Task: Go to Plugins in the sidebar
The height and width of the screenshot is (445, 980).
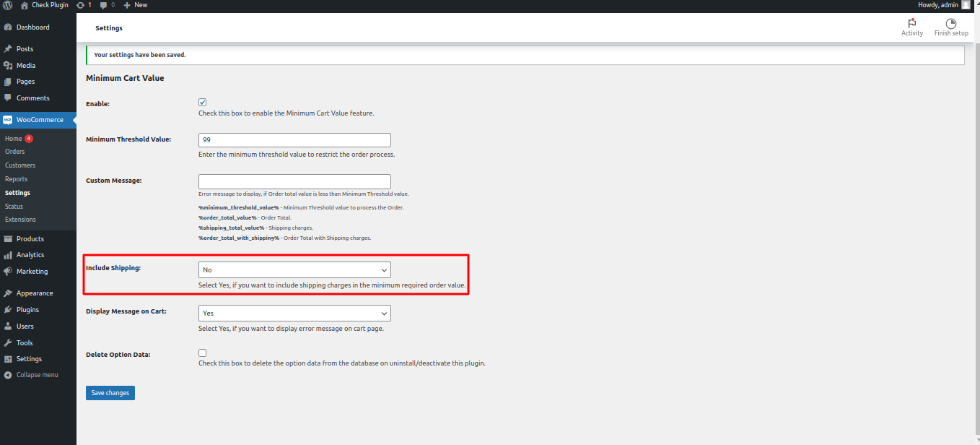Action: tap(27, 310)
